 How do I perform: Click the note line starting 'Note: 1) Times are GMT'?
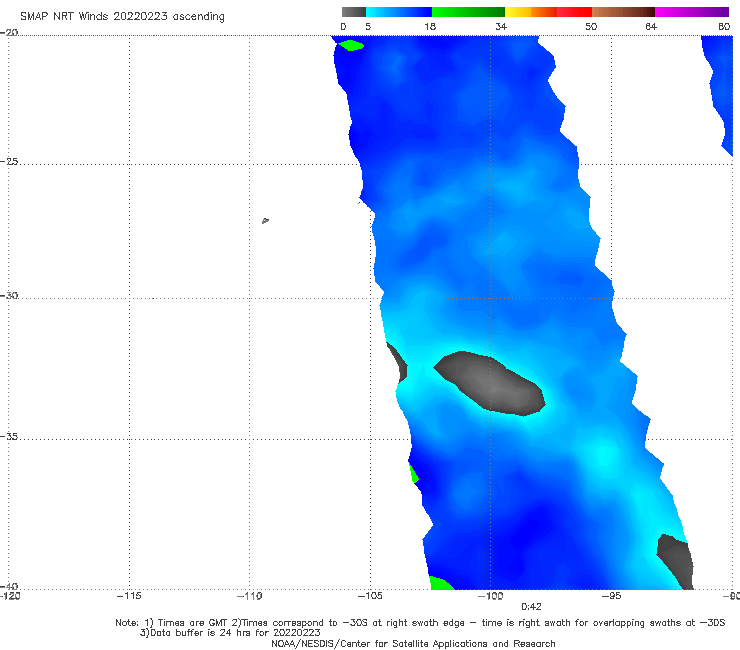[420, 623]
